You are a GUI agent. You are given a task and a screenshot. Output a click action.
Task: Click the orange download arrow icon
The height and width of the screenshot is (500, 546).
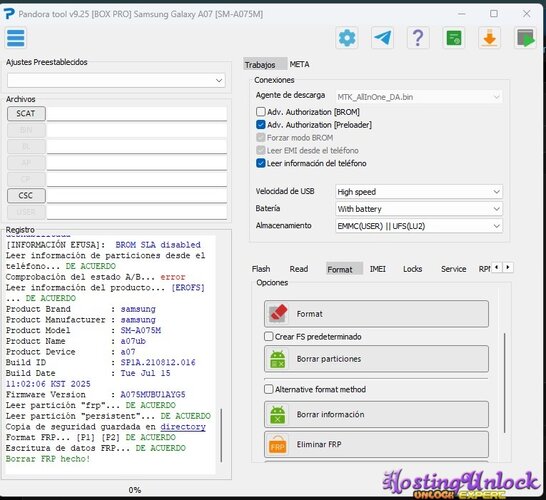490,38
